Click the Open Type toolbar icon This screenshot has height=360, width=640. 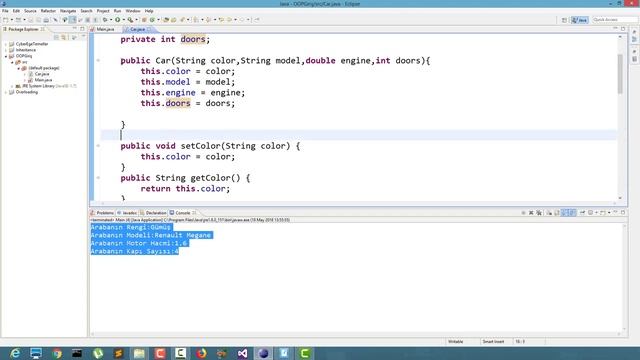pos(165,20)
